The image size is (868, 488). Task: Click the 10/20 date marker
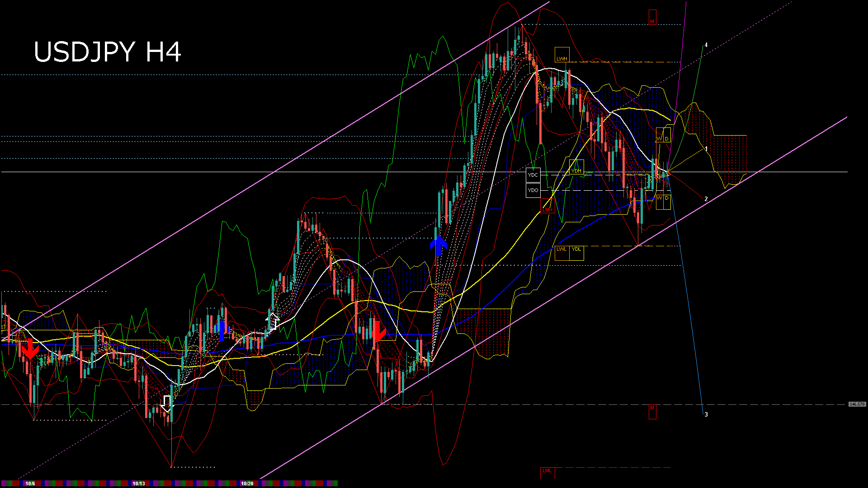(x=247, y=483)
